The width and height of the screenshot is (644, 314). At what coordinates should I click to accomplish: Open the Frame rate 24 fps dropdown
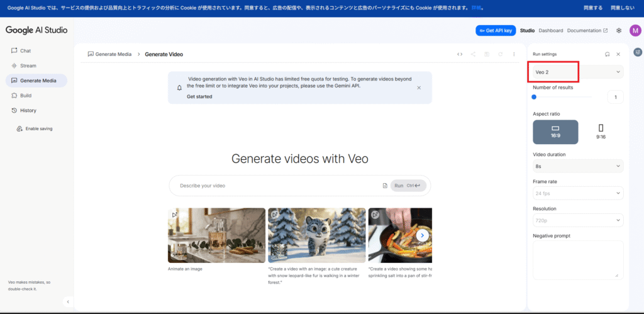pyautogui.click(x=578, y=193)
